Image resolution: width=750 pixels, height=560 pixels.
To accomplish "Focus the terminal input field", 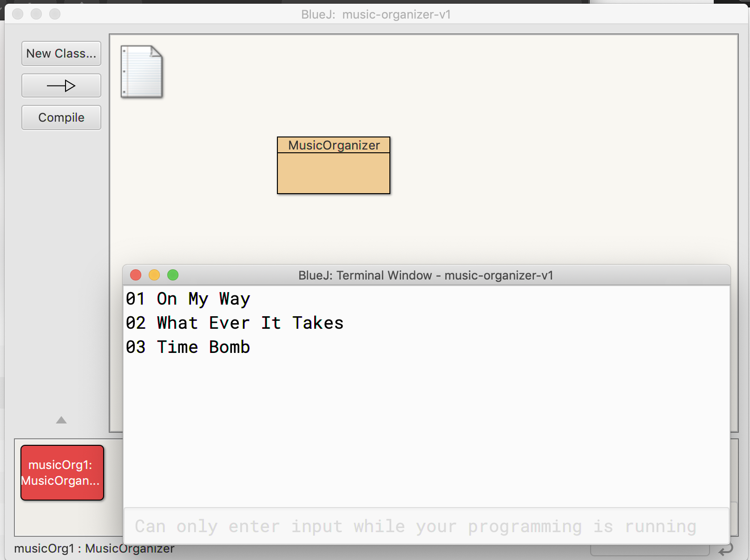I will point(426,526).
